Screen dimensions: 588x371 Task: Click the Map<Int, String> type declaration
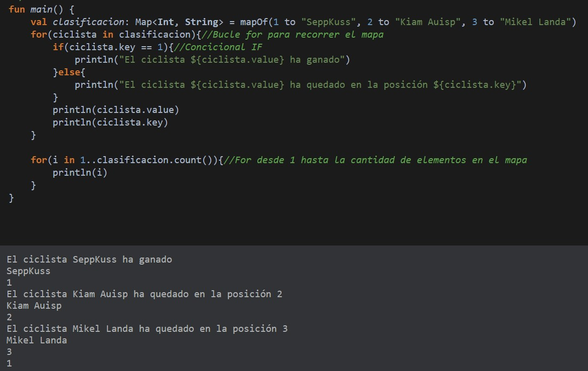click(x=179, y=22)
